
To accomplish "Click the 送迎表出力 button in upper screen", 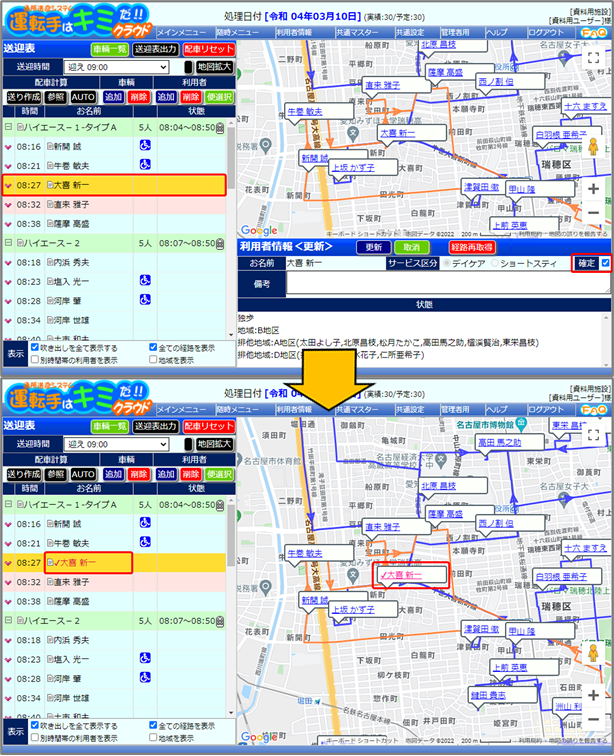I will [x=156, y=49].
